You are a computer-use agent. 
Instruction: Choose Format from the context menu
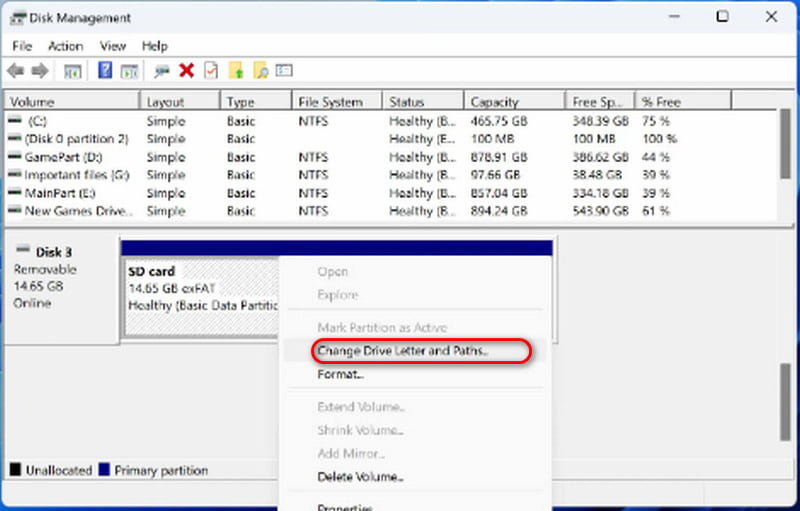[340, 374]
